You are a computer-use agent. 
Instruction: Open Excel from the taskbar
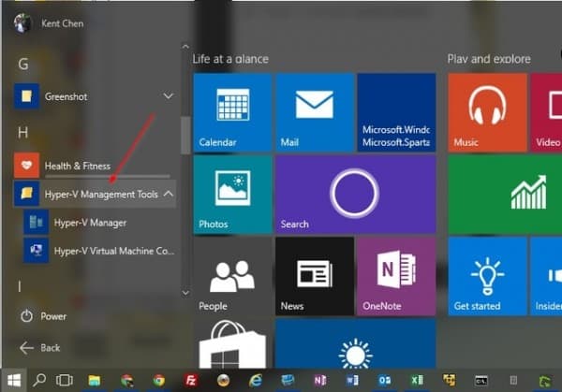[417, 380]
